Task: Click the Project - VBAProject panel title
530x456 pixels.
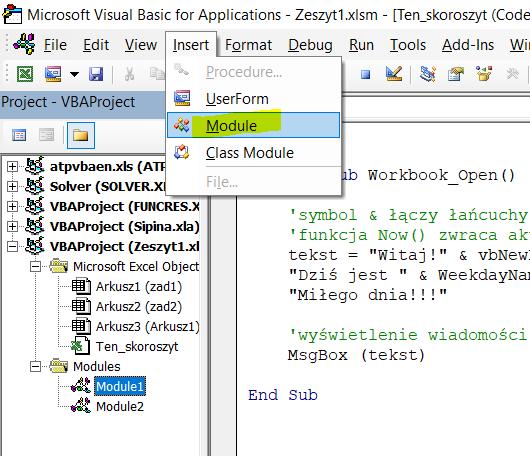Action: pyautogui.click(x=68, y=102)
